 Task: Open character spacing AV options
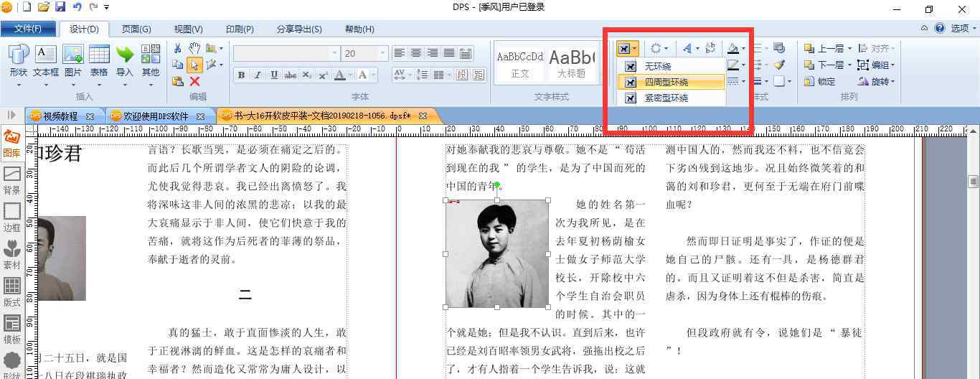(x=402, y=75)
